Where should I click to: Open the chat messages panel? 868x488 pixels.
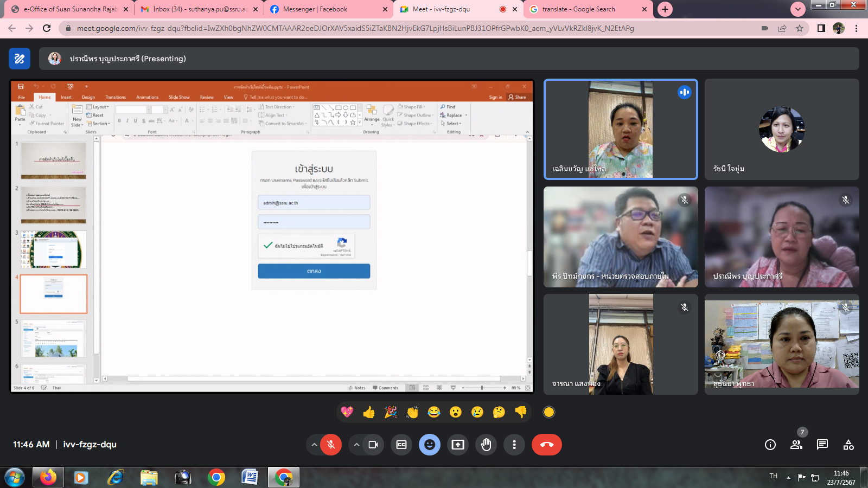[x=822, y=445]
